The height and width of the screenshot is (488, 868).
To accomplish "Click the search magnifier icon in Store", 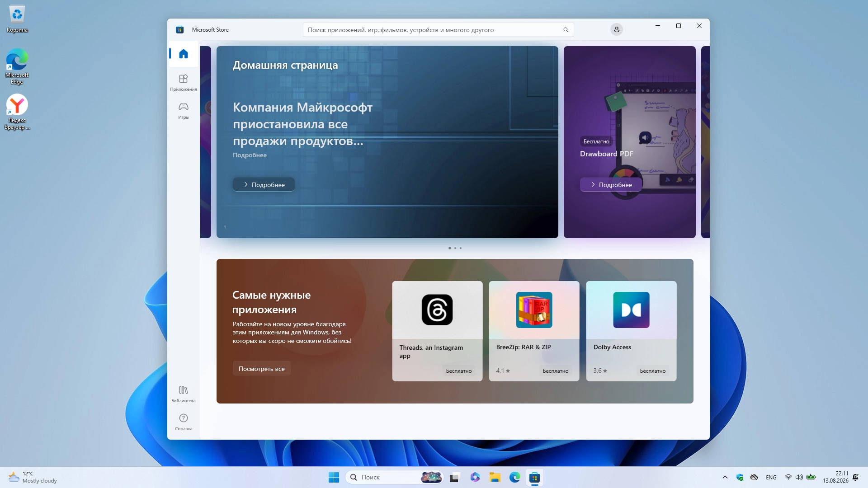I will 566,30.
